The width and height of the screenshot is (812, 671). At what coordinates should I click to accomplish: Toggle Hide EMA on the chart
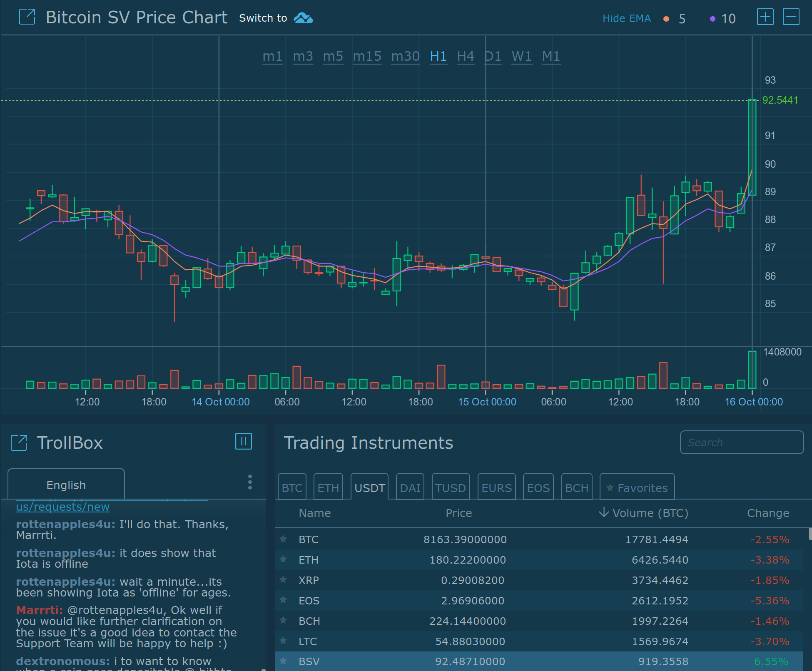626,19
